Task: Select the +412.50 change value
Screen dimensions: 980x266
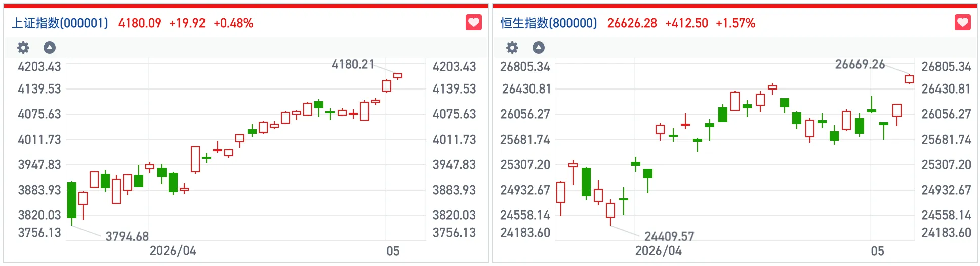Action: (686, 23)
